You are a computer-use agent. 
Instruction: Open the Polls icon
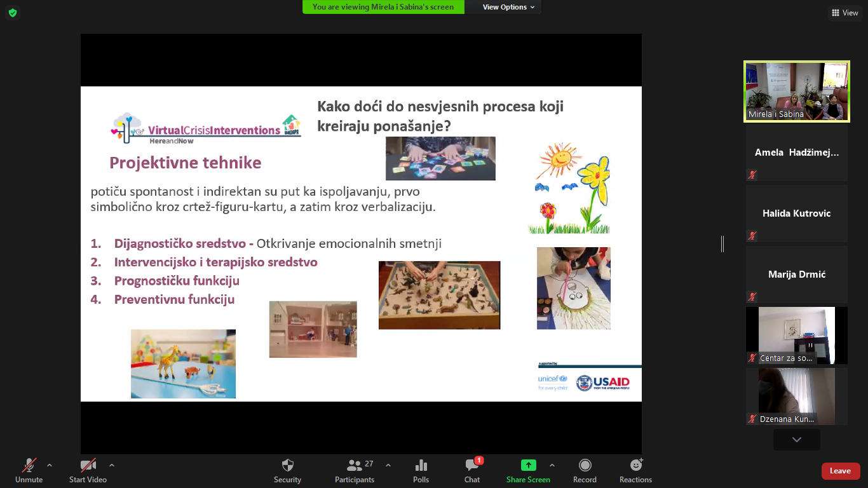(x=421, y=465)
